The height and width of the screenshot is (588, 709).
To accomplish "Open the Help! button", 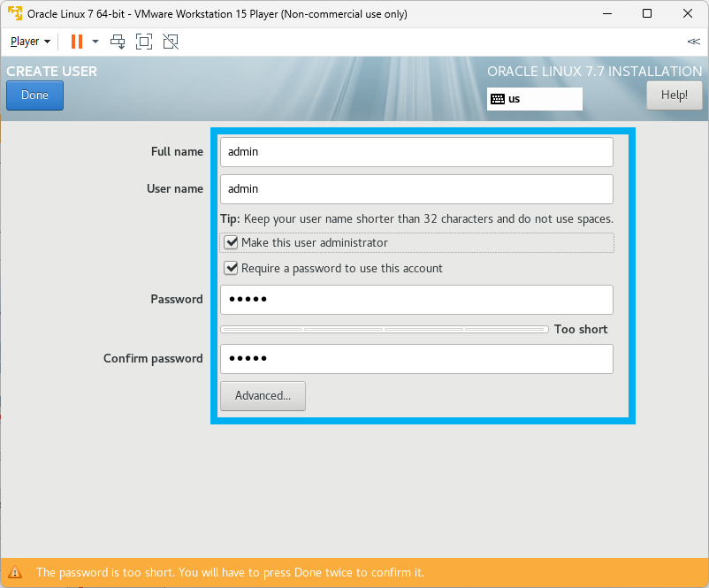I will 675,95.
